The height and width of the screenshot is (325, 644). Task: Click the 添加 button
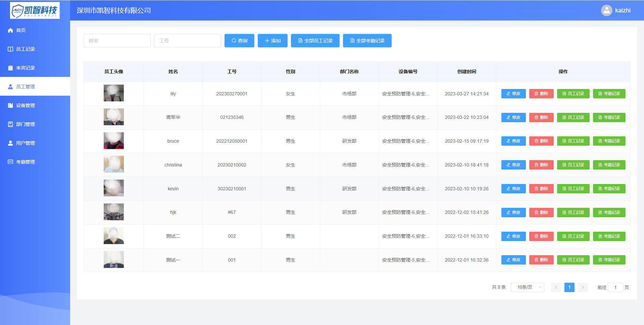[273, 41]
